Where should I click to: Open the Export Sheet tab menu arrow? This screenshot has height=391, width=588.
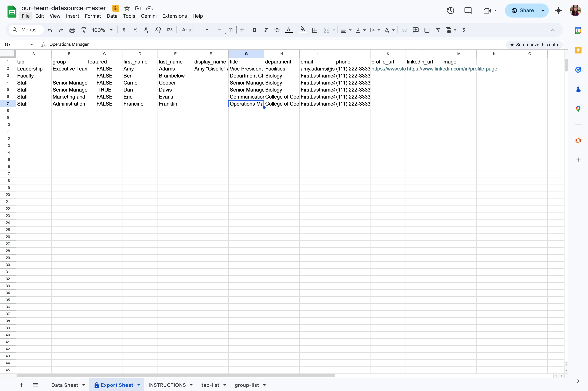click(x=139, y=385)
